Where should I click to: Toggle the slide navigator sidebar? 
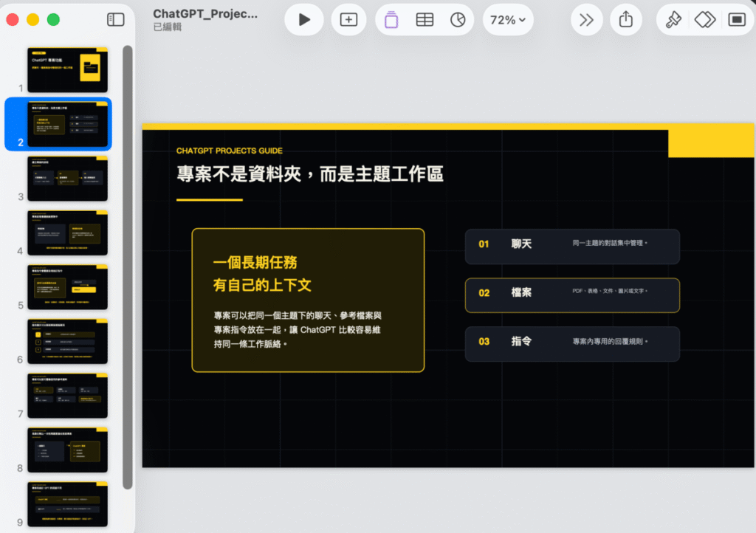click(116, 20)
